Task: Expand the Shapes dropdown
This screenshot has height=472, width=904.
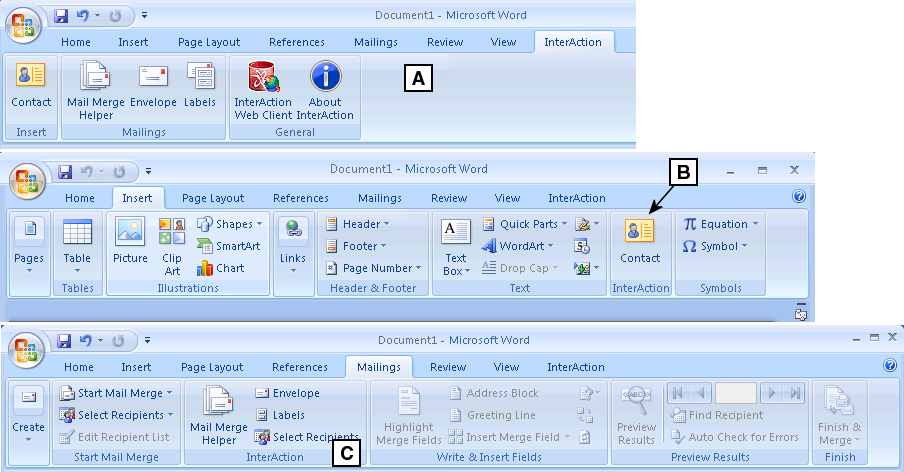Action: point(232,224)
